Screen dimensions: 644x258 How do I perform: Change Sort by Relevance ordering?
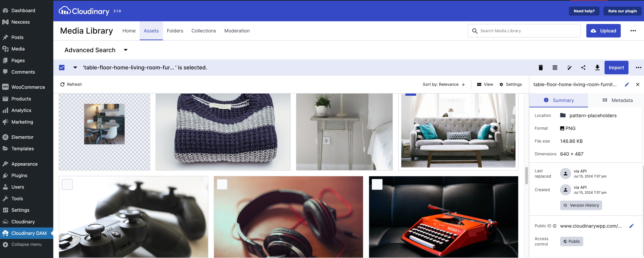pyautogui.click(x=444, y=85)
